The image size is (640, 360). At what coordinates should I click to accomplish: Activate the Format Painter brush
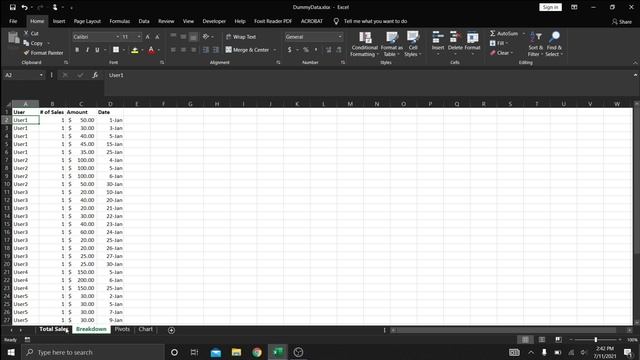pyautogui.click(x=43, y=53)
